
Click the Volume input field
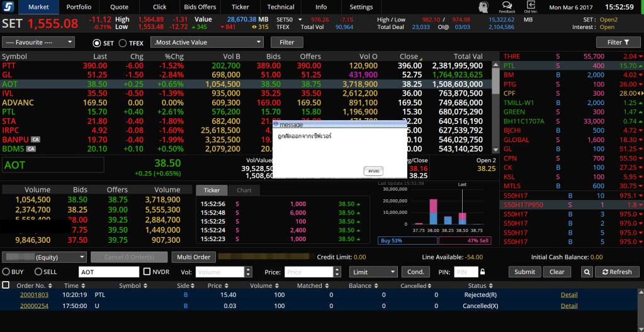pyautogui.click(x=220, y=272)
